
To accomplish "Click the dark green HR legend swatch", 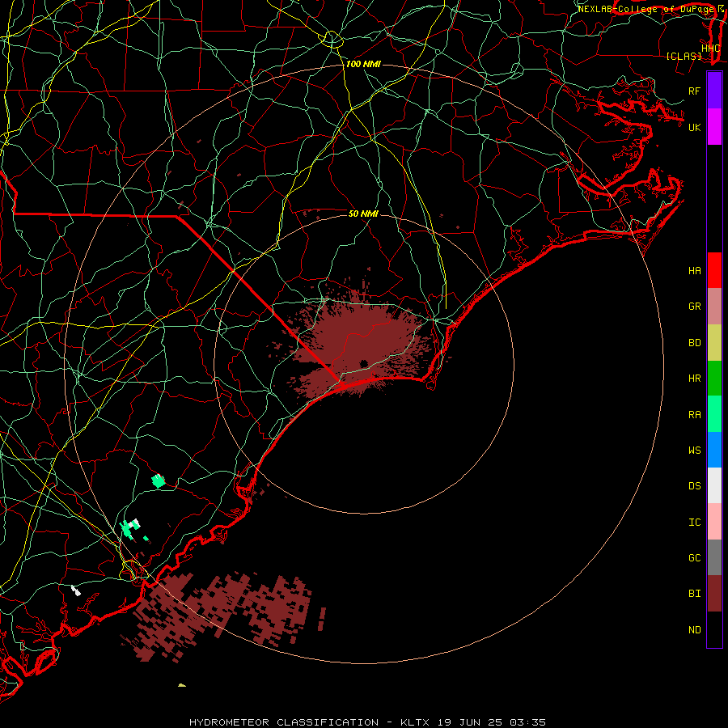I will point(714,379).
